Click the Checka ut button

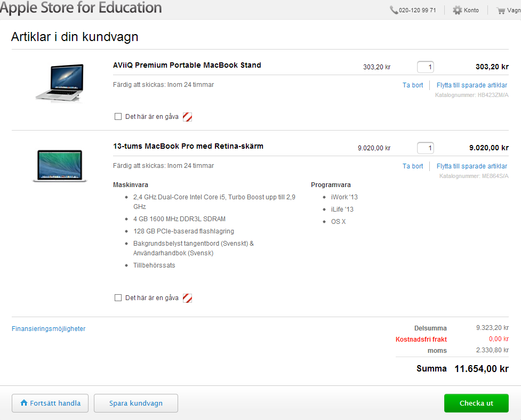click(476, 403)
